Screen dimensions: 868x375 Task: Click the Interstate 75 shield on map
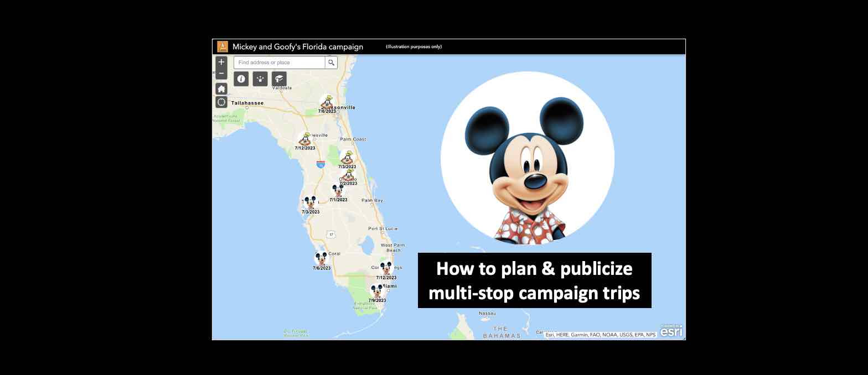pos(321,164)
